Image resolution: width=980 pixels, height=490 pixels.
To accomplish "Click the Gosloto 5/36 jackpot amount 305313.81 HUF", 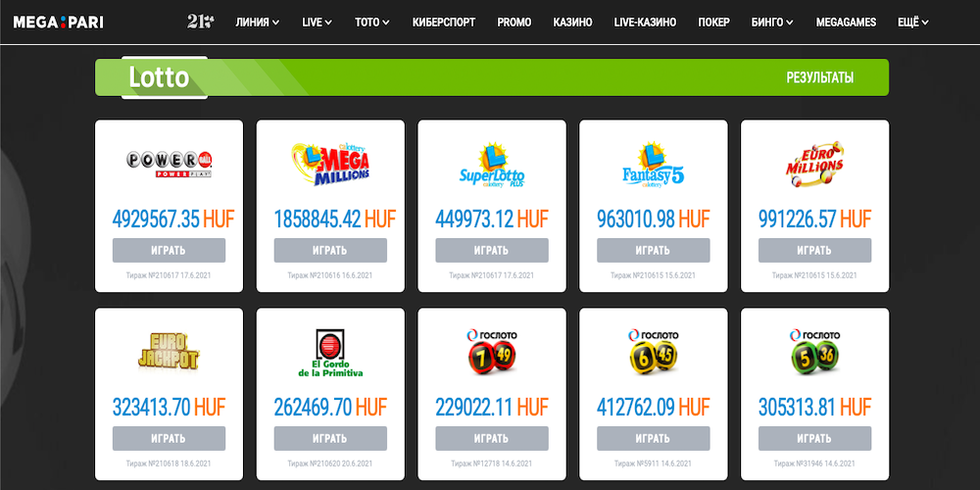I will (x=814, y=406).
